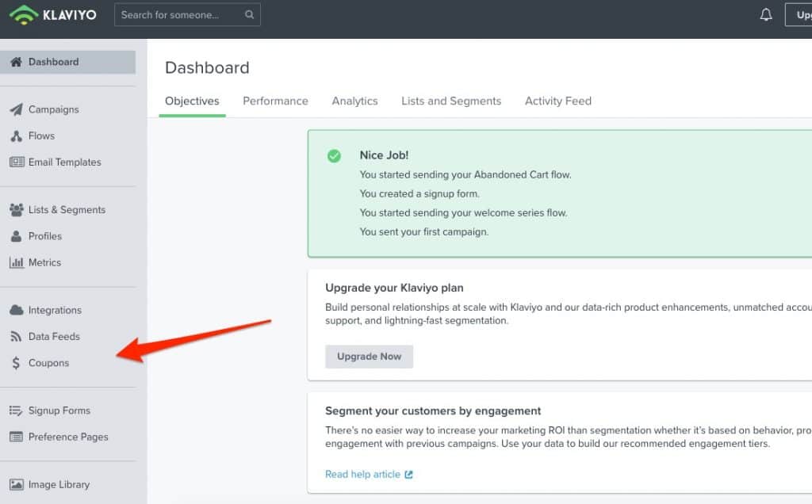Click the Upgrade Now button
The image size is (812, 504).
click(x=370, y=357)
